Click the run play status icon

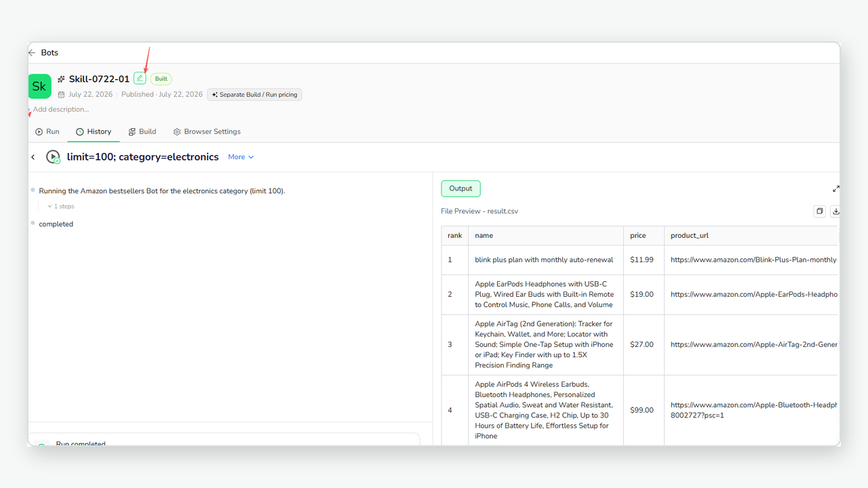[x=53, y=157]
